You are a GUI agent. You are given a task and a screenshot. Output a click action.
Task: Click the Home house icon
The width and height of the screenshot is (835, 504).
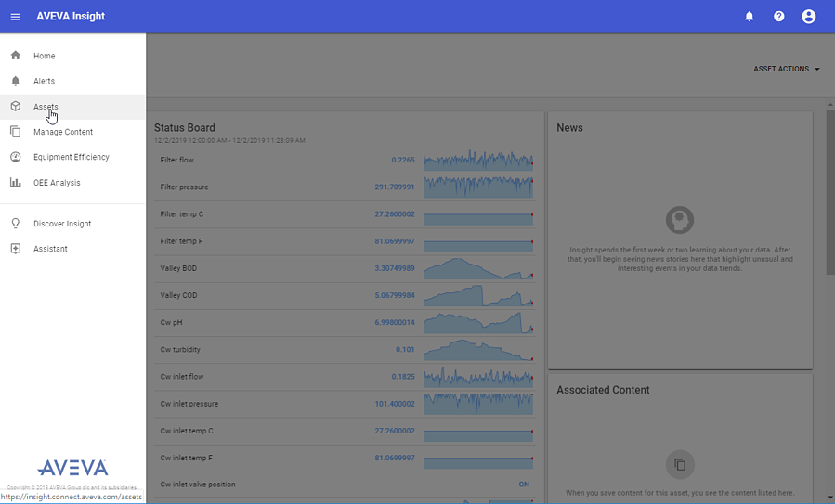[16, 56]
